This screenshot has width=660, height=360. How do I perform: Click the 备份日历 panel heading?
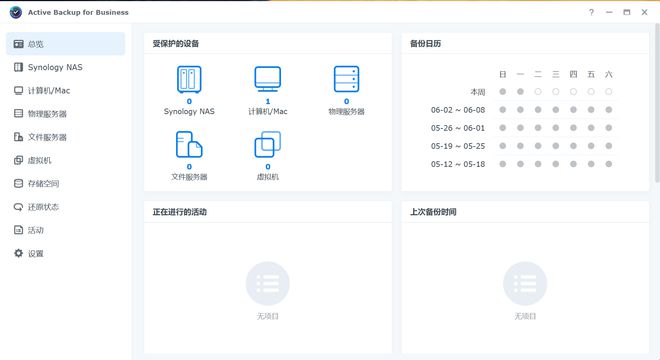pos(425,43)
